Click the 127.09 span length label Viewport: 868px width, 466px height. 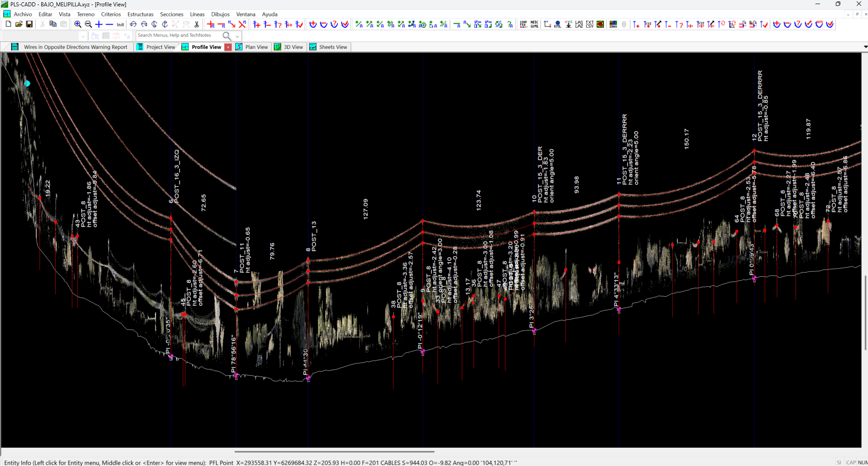coord(365,209)
